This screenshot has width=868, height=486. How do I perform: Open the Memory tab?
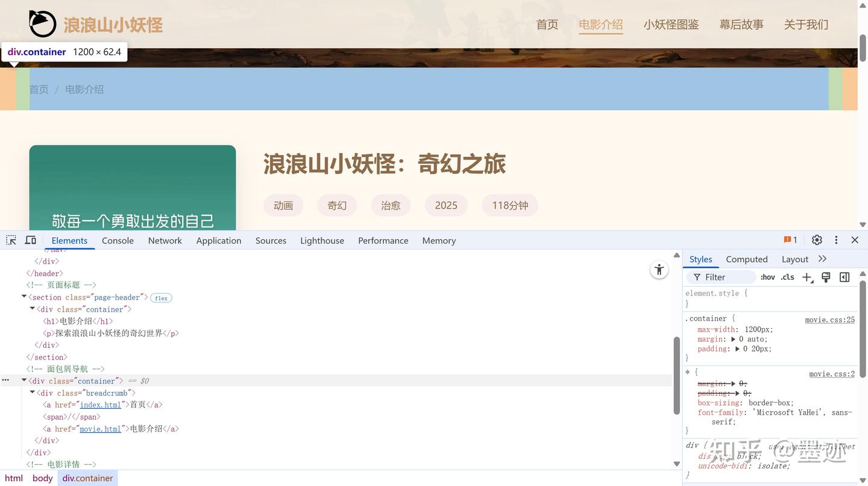click(439, 240)
